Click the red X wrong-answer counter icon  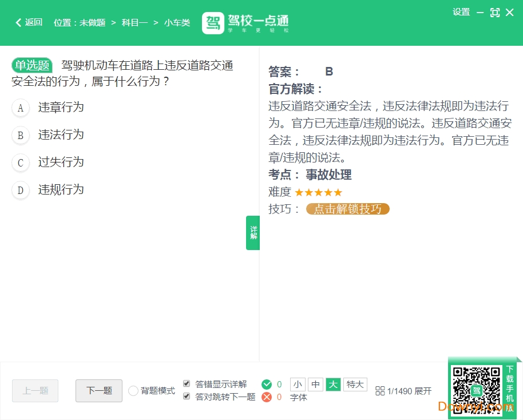coord(267,397)
